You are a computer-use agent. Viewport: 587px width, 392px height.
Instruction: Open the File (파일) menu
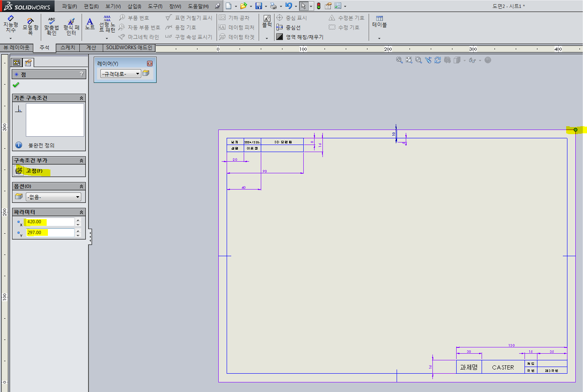click(x=70, y=6)
